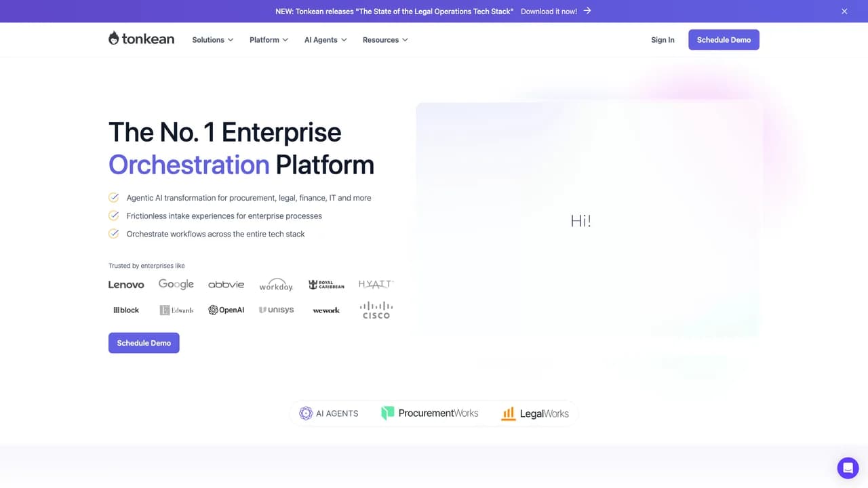Click the AI Agents atom icon
This screenshot has width=868, height=488.
click(306, 413)
